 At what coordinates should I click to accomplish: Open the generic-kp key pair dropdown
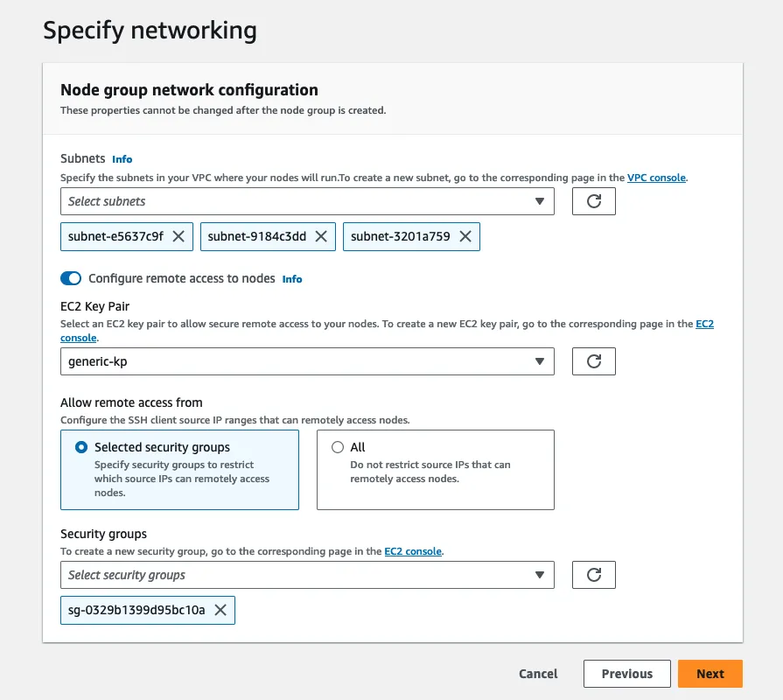307,361
